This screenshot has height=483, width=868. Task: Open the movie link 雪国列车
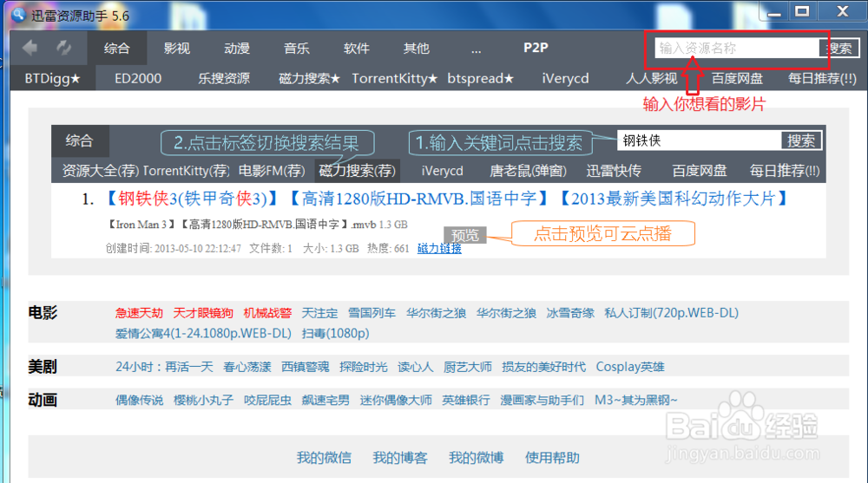[372, 313]
